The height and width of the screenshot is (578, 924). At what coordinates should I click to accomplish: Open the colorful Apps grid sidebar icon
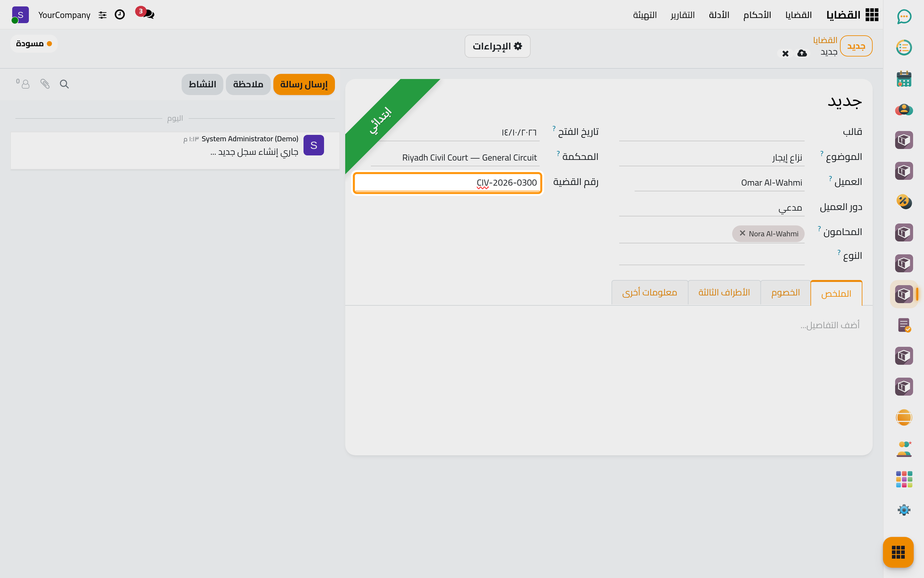pyautogui.click(x=904, y=479)
